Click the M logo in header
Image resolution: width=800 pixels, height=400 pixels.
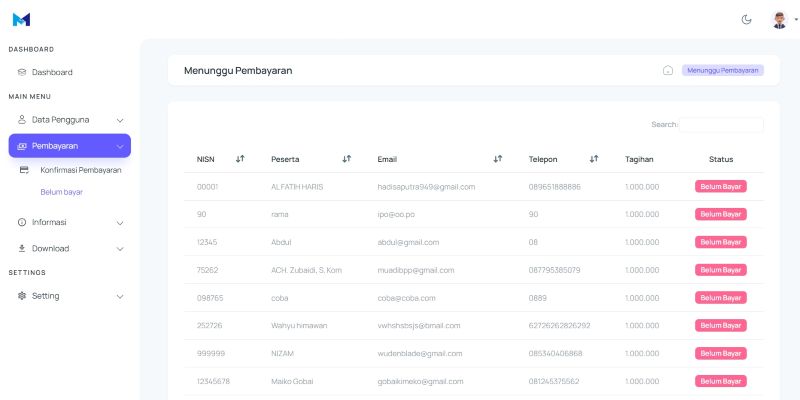[21, 19]
